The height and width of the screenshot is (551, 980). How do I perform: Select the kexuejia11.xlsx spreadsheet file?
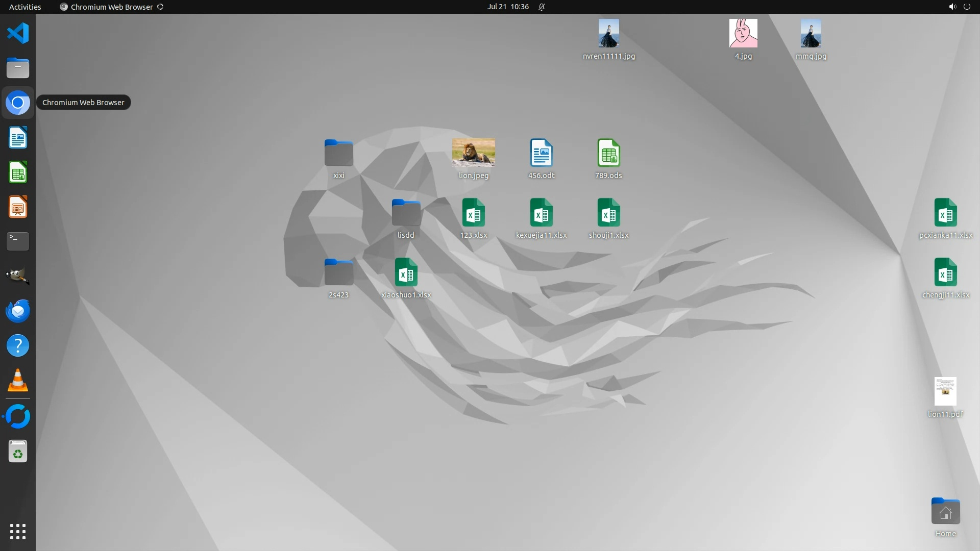(541, 213)
